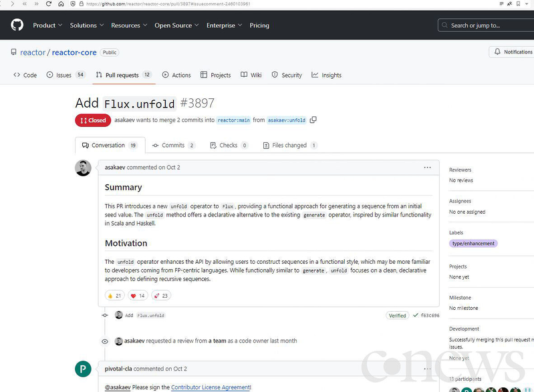Select the Files changed tab
Image resolution: width=534 pixels, height=392 pixels.
coord(290,146)
